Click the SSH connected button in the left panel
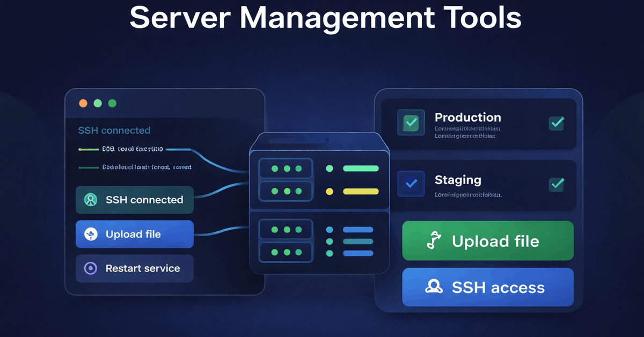Screen dimensions: 644x337 [x=134, y=200]
